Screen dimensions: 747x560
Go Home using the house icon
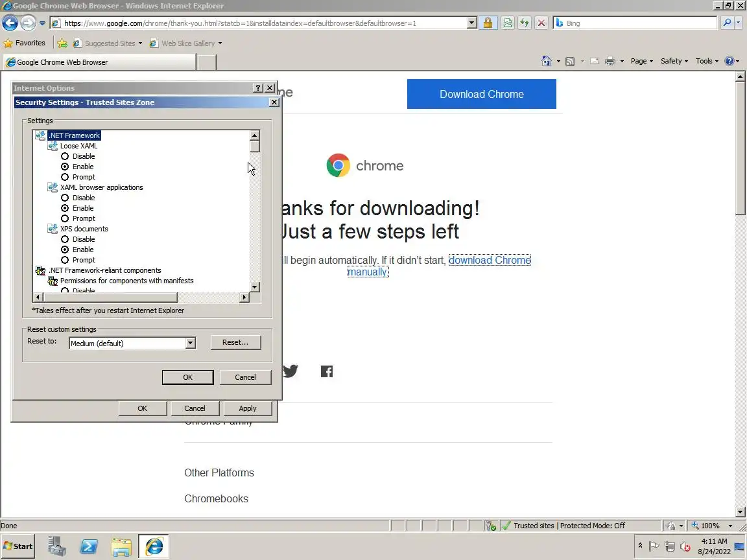tap(547, 61)
